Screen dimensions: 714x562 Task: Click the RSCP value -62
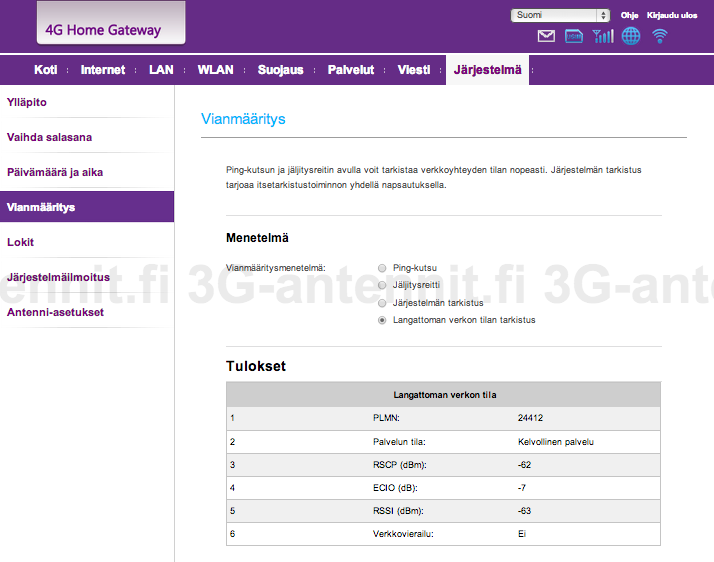pos(524,465)
